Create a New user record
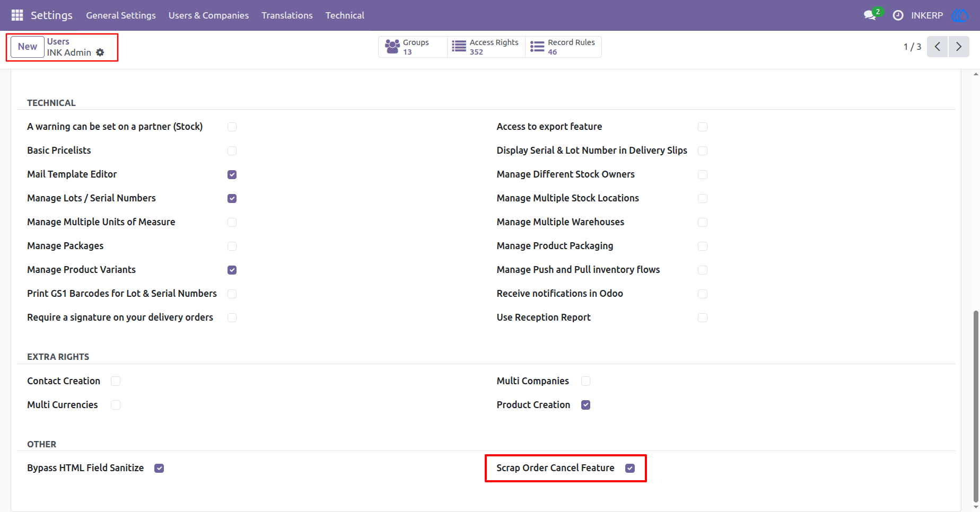 click(x=28, y=47)
